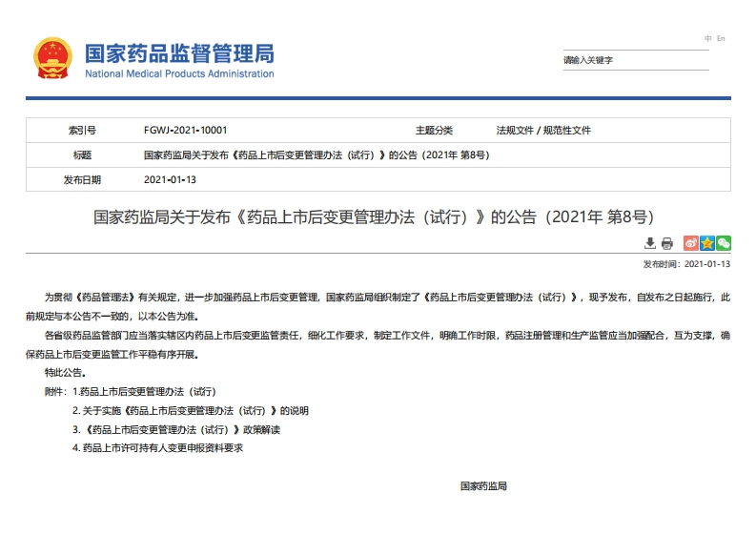Print the page with printer icon
The width and height of the screenshot is (756, 535).
click(666, 243)
